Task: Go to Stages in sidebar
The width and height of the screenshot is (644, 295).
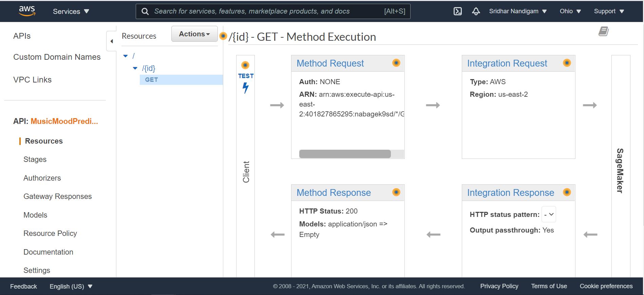Action: 35,159
